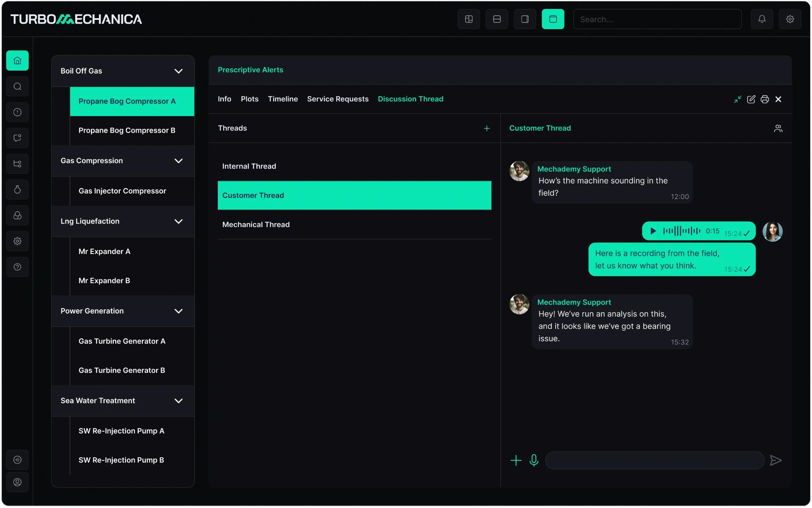Image resolution: width=812 pixels, height=508 pixels.
Task: Select Gas Turbine Generator B
Action: [x=132, y=370]
